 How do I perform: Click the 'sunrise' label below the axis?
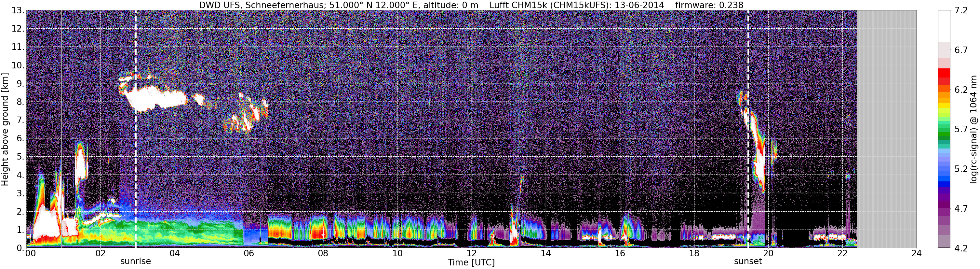click(x=135, y=262)
